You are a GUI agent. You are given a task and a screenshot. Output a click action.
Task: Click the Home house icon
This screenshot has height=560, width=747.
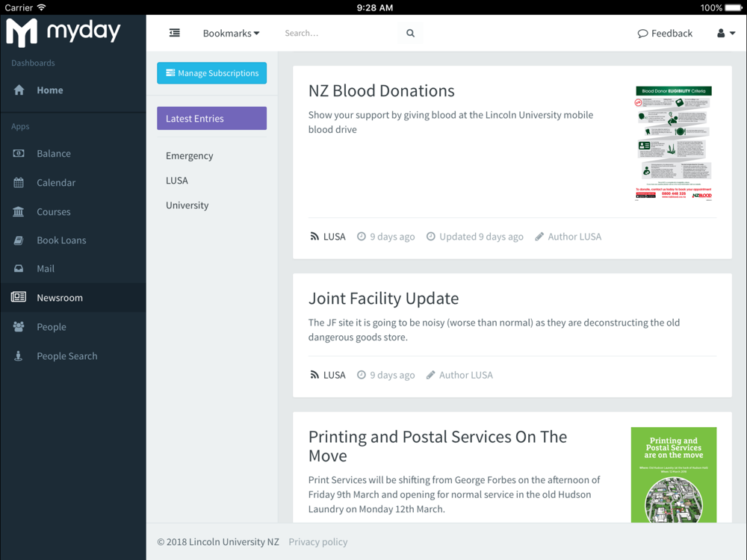[19, 90]
